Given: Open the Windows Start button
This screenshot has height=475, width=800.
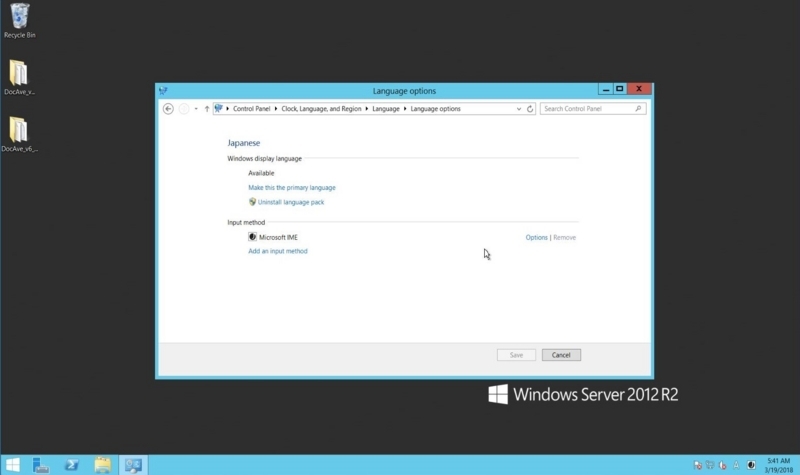Looking at the screenshot, I should pos(12,465).
